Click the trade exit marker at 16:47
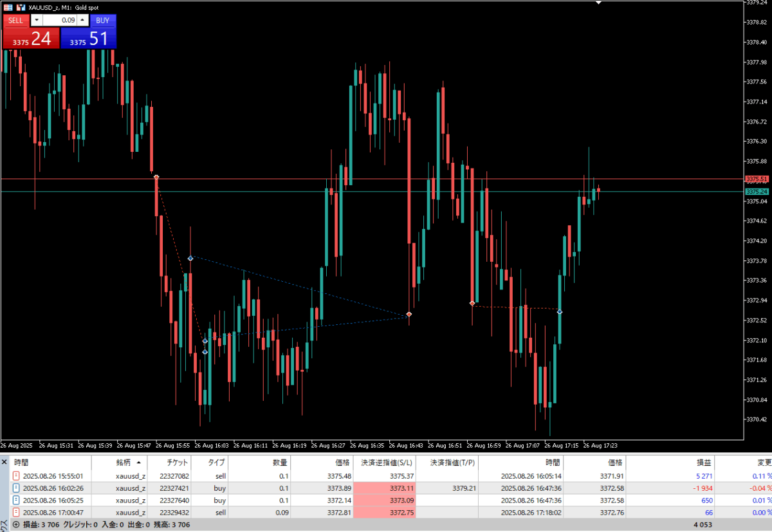Viewport: 772px width, 532px height. [409, 315]
